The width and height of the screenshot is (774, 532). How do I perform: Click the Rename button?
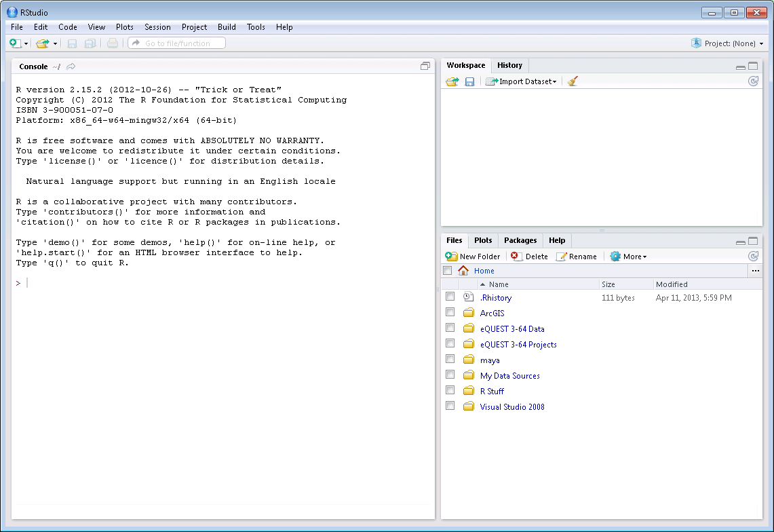click(577, 256)
